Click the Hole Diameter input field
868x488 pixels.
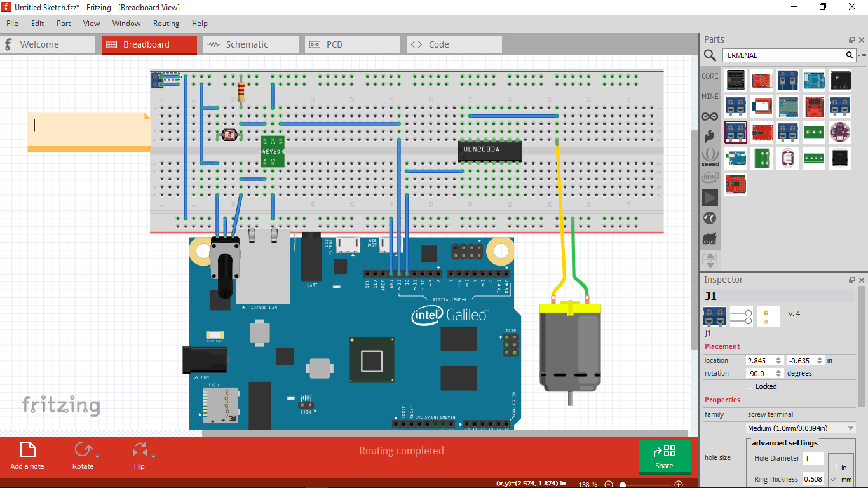813,458
